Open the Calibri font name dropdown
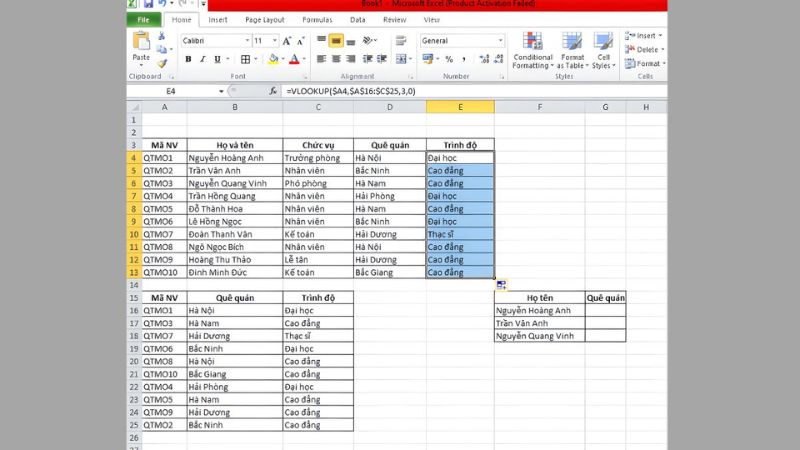This screenshot has width=800, height=450. point(247,40)
